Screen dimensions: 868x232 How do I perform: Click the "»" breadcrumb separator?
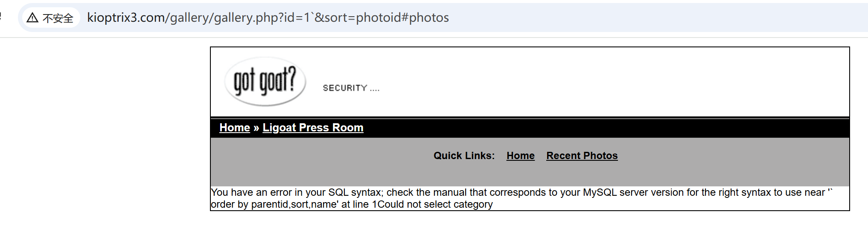click(x=256, y=128)
